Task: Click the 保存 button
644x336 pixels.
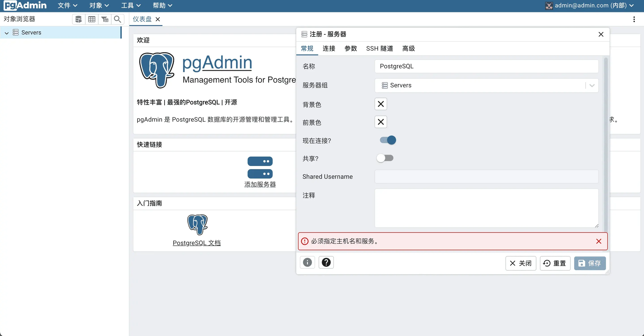Action: [590, 263]
